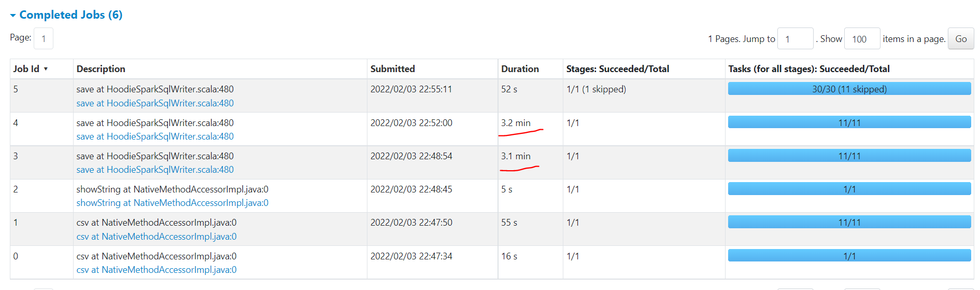Sort by Stages: Succeeded/Total header
The width and height of the screenshot is (980, 290).
[x=617, y=69]
